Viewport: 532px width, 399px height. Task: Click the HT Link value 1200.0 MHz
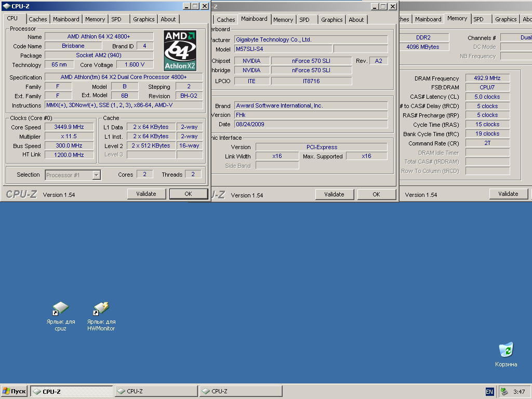pyautogui.click(x=69, y=155)
